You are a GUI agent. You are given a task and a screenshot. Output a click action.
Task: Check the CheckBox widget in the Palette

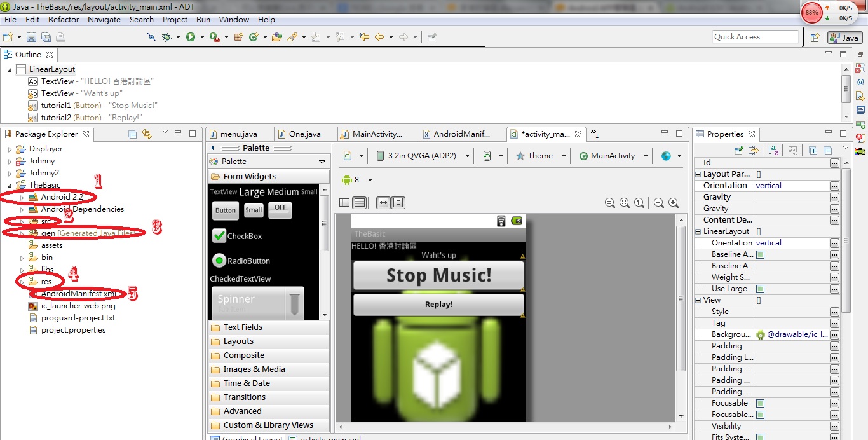coord(237,236)
